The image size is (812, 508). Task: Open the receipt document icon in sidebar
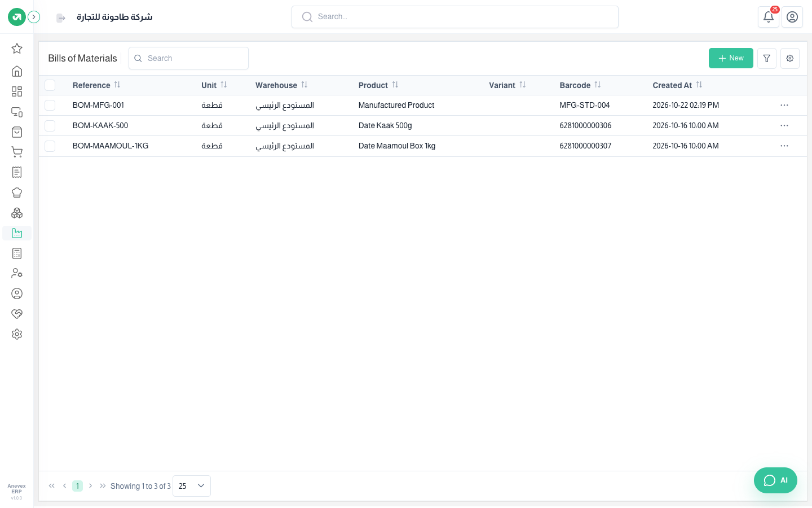point(17,172)
